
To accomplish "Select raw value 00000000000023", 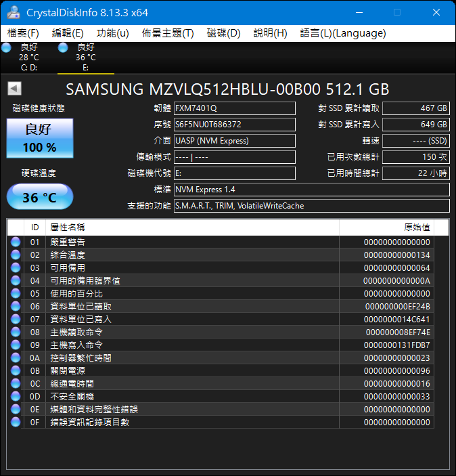I will tap(397, 358).
